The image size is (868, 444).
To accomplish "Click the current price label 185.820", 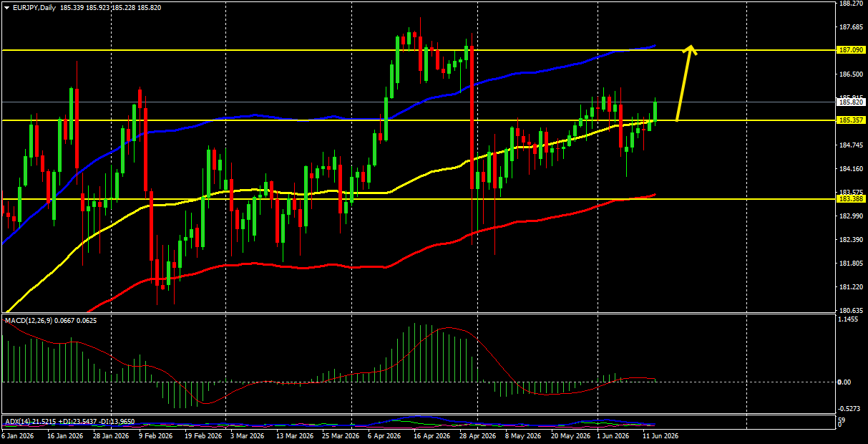I will [x=851, y=102].
